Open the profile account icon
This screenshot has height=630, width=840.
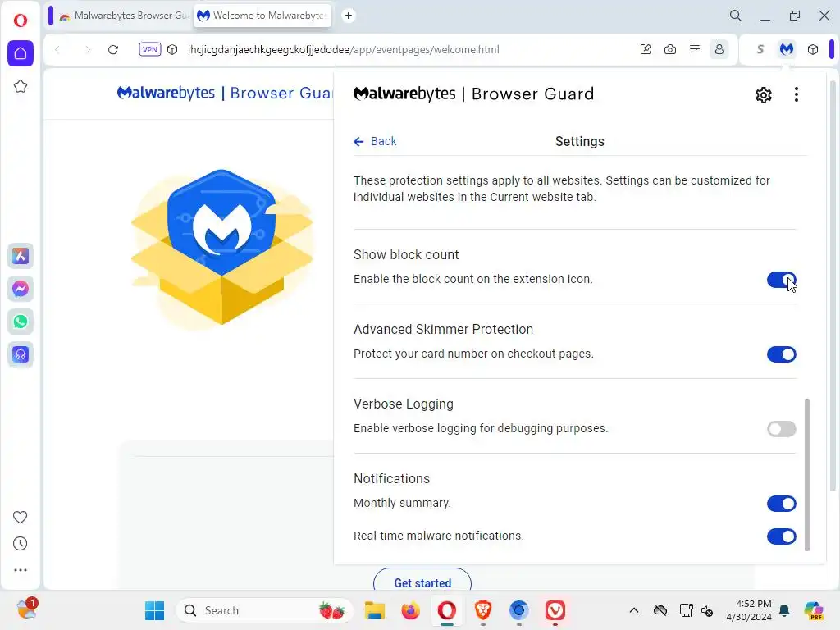coord(719,49)
